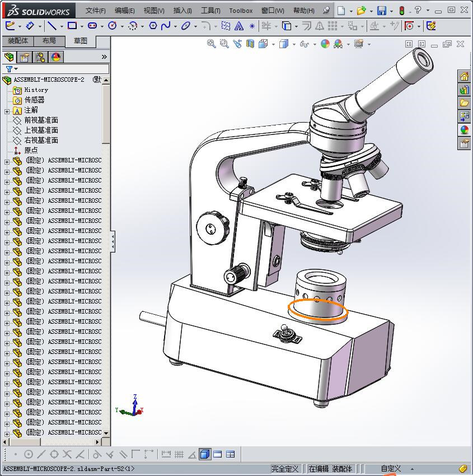Select the Straight Slot tool
The height and width of the screenshot is (476, 473).
click(x=92, y=26)
